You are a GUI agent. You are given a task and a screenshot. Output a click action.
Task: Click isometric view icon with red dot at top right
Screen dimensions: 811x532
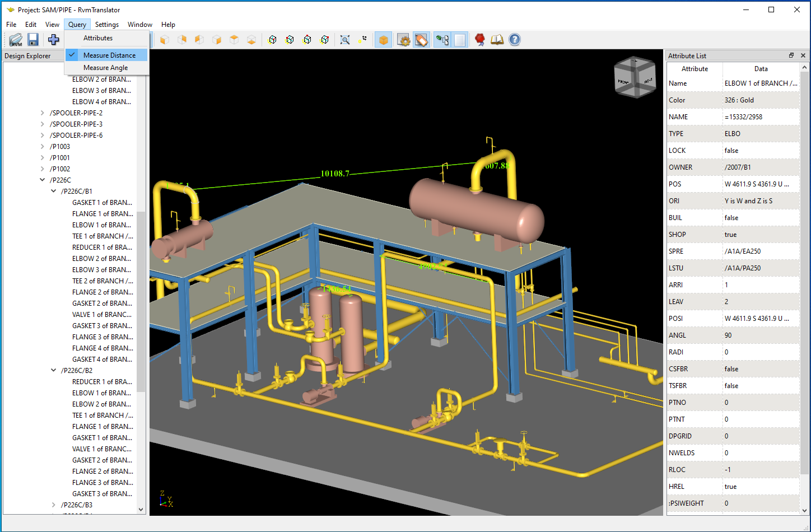324,40
